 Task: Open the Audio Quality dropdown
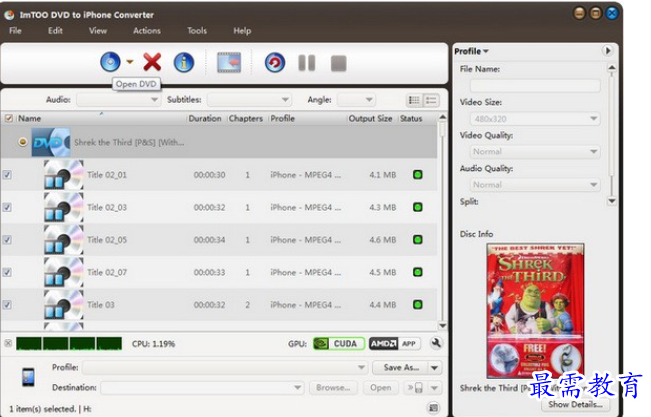coord(535,184)
